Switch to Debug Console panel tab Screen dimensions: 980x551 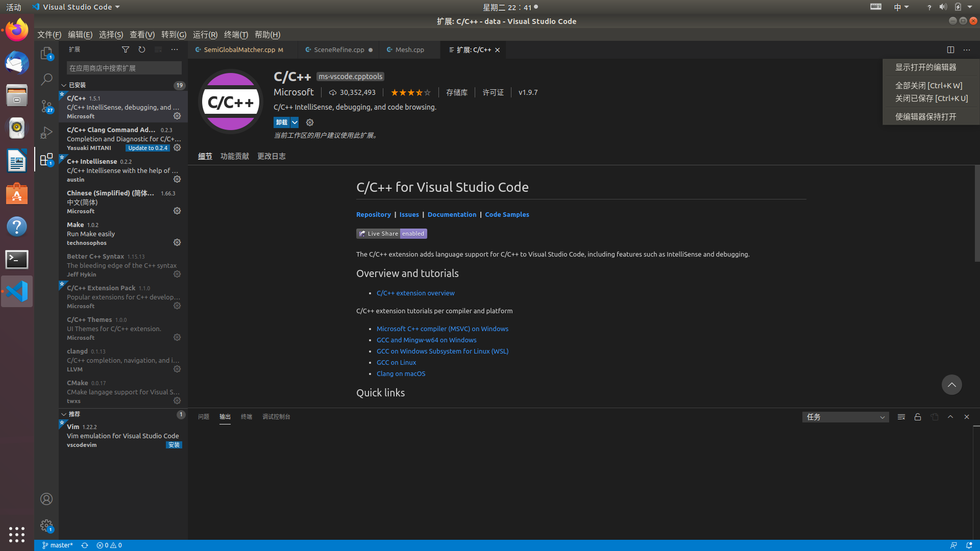coord(276,417)
